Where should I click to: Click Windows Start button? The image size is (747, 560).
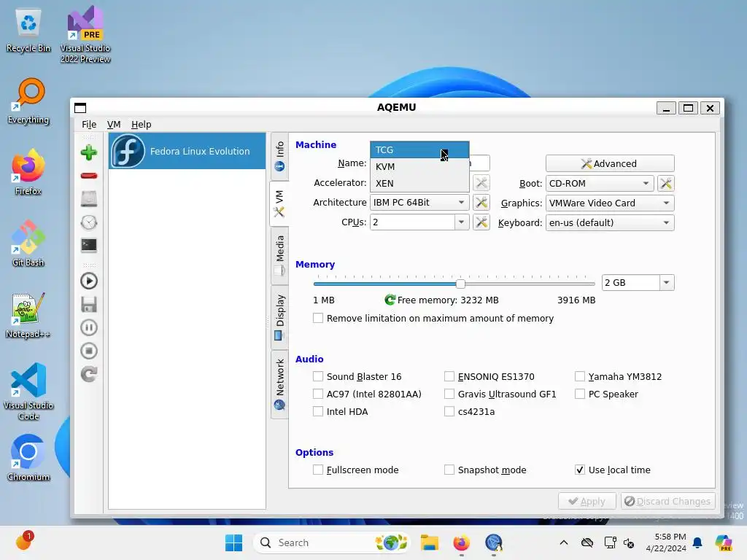(233, 542)
